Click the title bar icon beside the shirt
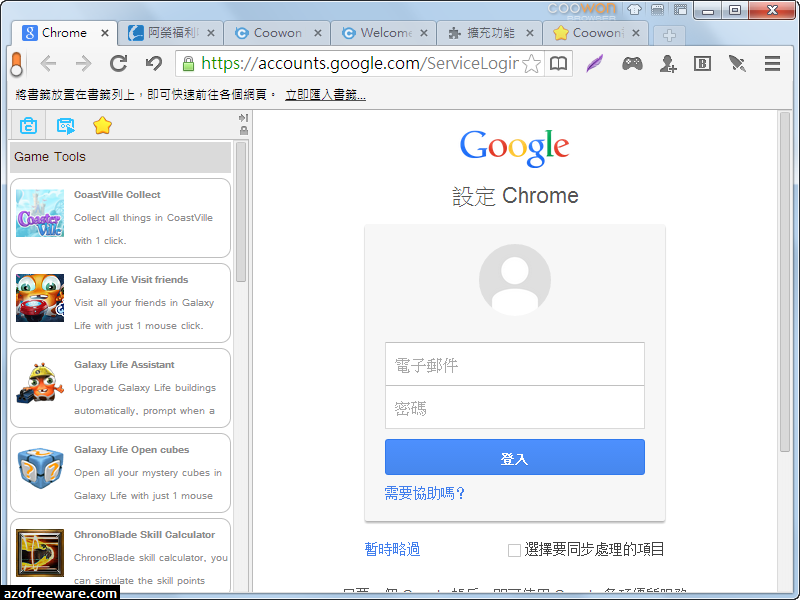800x600 pixels. click(657, 9)
